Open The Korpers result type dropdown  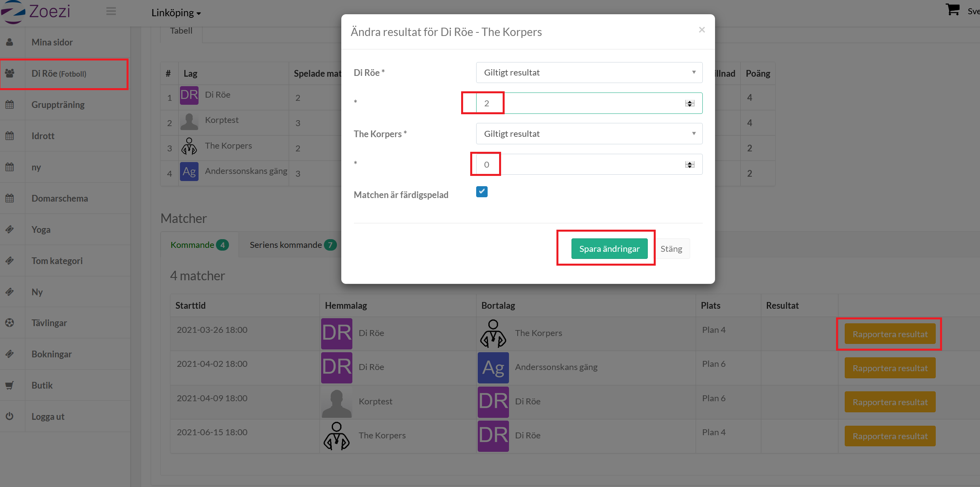tap(589, 134)
